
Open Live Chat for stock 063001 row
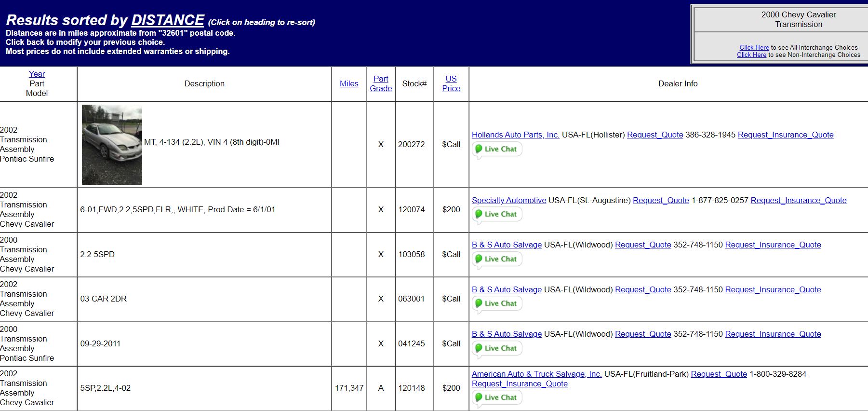tap(497, 304)
